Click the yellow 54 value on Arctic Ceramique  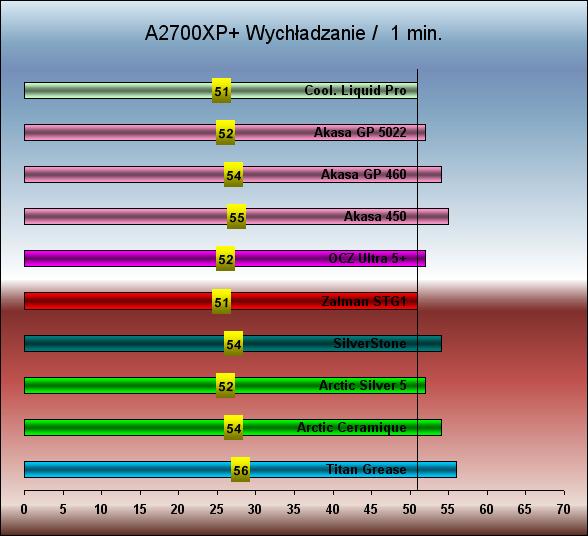233,428
